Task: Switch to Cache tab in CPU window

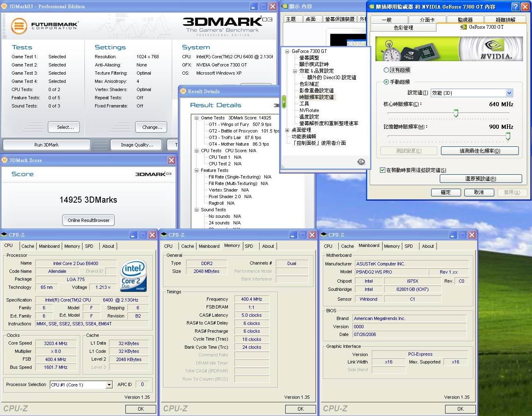Action: coord(27,246)
